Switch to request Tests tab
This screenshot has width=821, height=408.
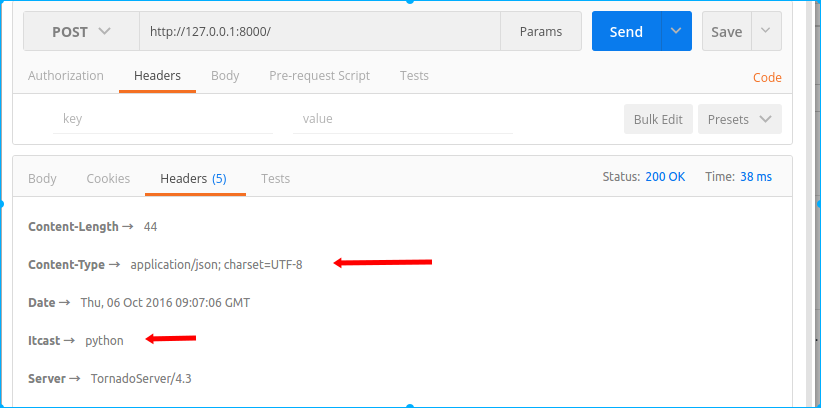coord(414,76)
